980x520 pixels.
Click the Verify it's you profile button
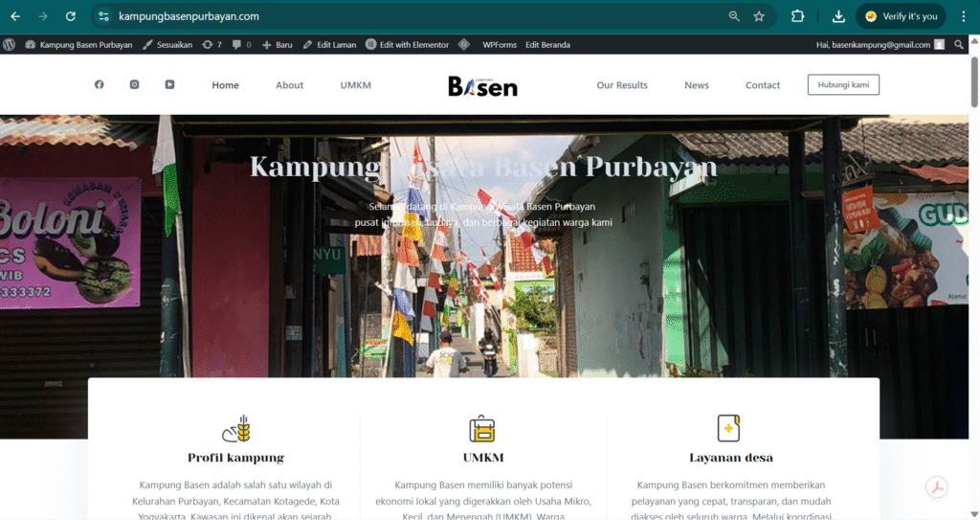(x=901, y=16)
